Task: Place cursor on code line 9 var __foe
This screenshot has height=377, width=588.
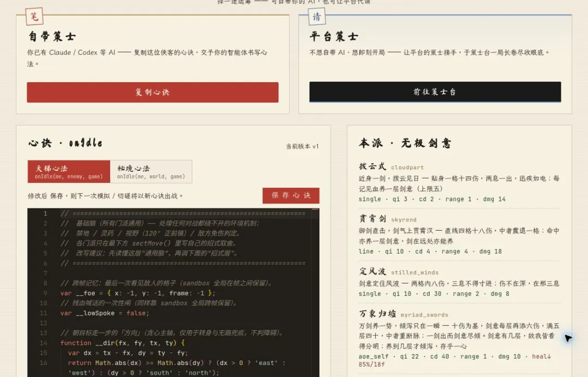Action: [138, 293]
